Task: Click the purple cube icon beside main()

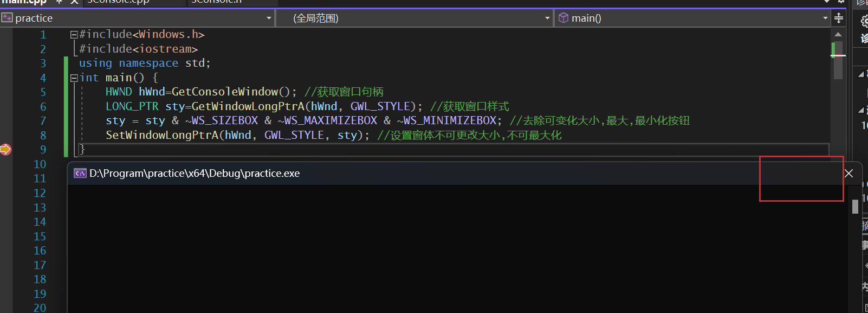Action: pyautogui.click(x=563, y=18)
